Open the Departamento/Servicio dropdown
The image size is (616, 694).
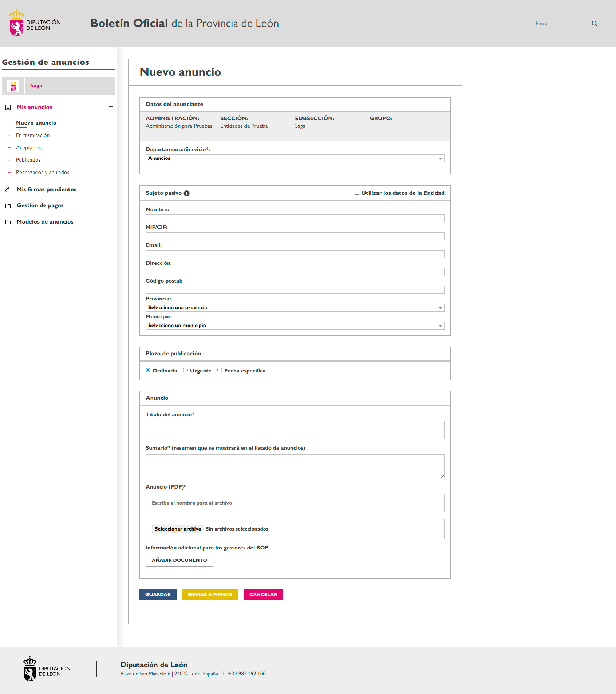295,158
